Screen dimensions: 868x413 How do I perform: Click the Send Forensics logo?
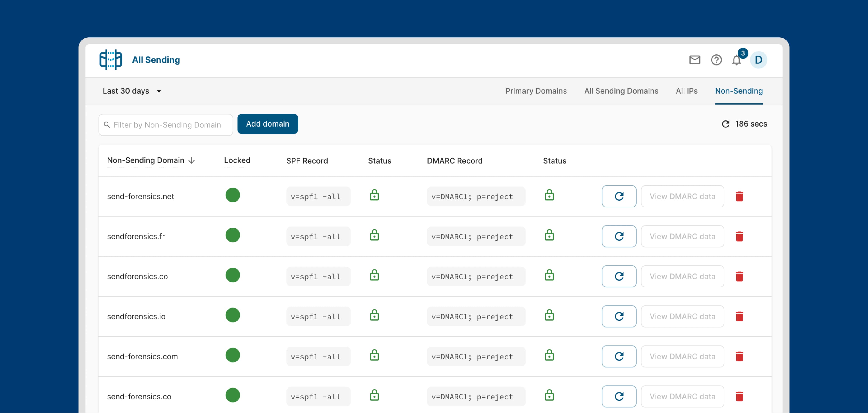(x=111, y=60)
